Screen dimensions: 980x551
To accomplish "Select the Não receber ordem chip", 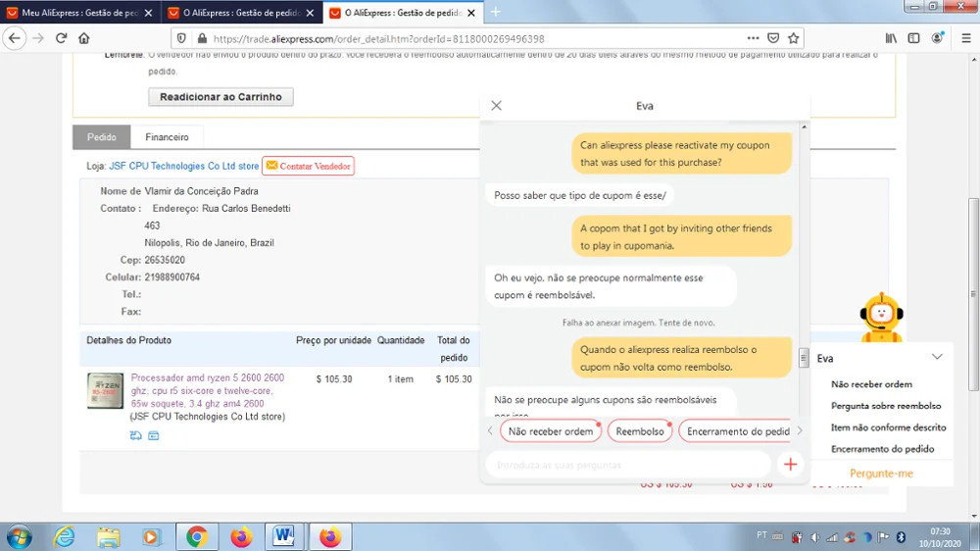I will click(551, 431).
